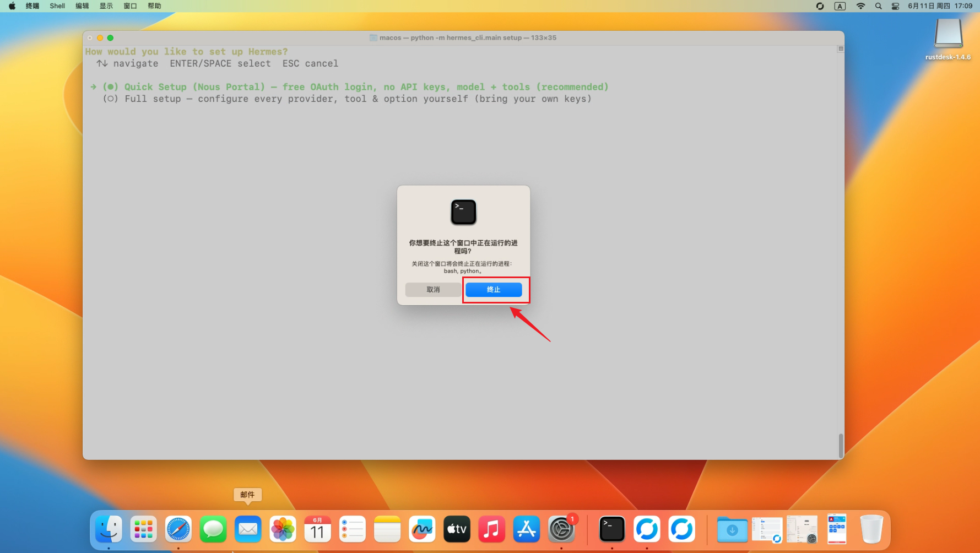Screen dimensions: 980x553
Task: Open Apple TV from the Dock
Action: [457, 529]
